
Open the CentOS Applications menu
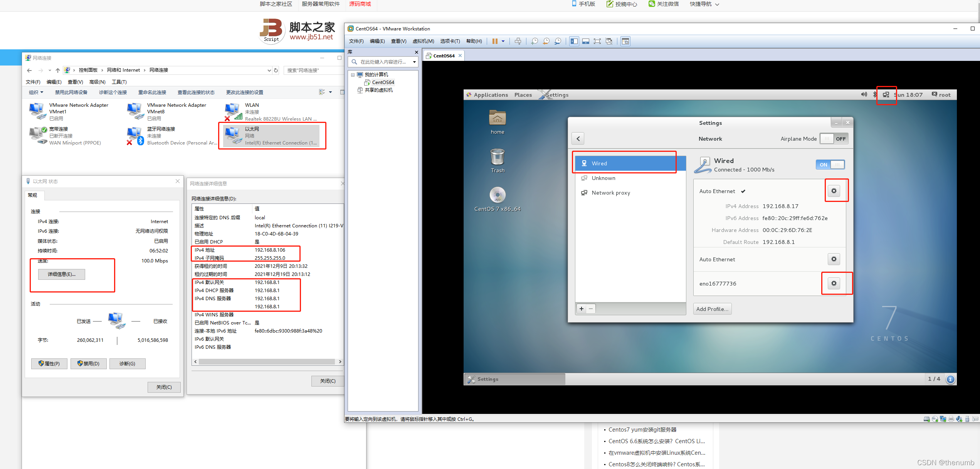(x=487, y=95)
